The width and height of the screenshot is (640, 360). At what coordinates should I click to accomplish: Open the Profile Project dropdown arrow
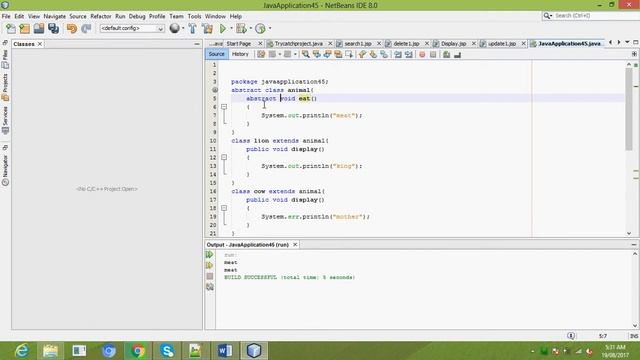[269, 28]
